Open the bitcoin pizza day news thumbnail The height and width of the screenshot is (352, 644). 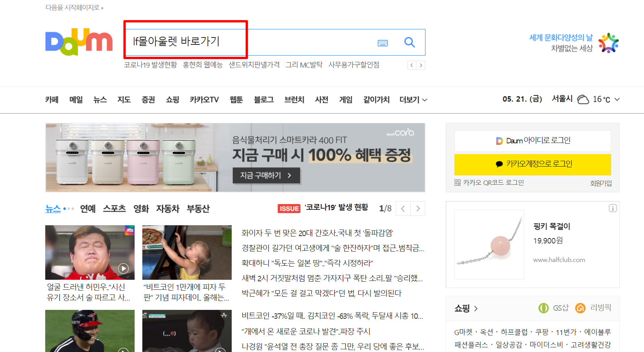[187, 252]
